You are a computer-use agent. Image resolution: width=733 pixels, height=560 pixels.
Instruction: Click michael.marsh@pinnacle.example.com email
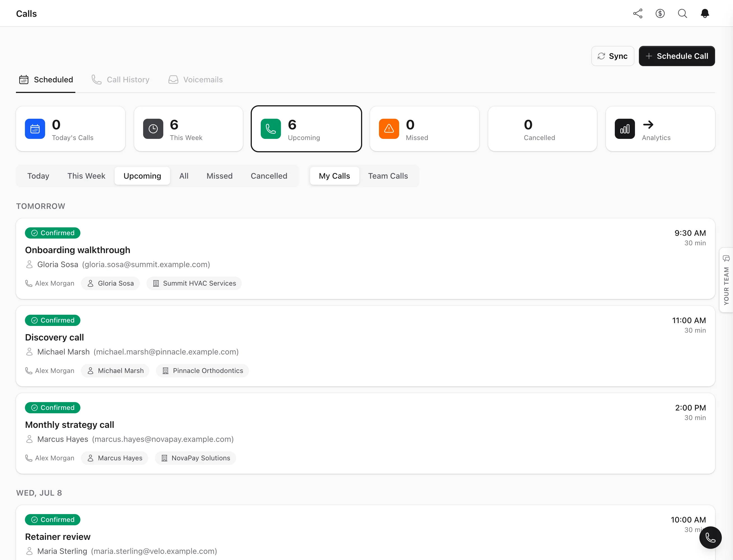pos(166,352)
